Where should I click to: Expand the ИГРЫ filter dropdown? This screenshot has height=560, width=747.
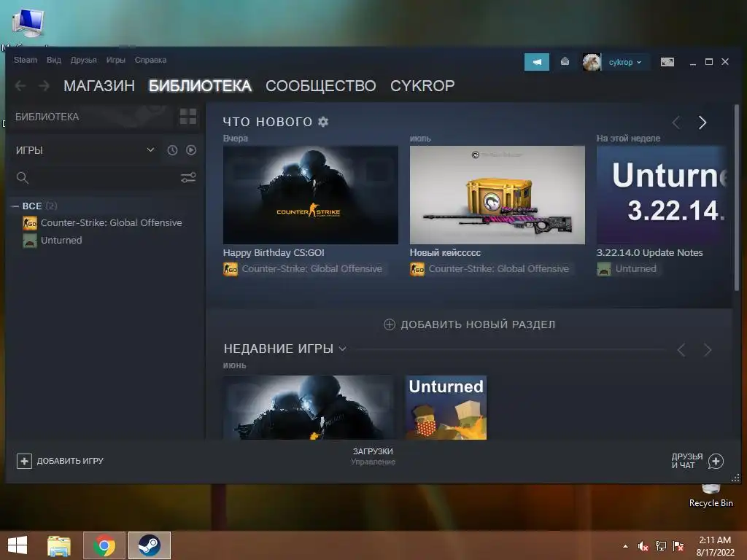tap(150, 149)
